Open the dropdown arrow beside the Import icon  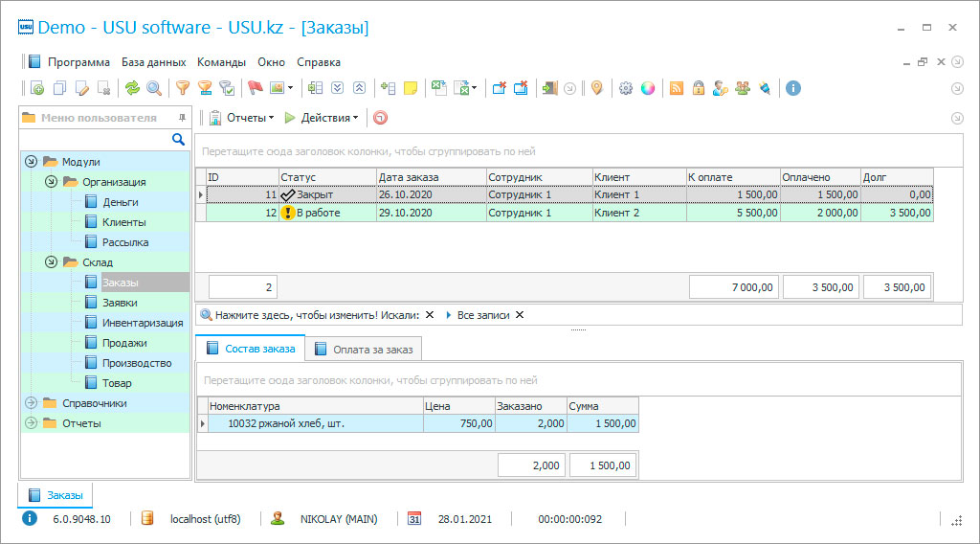pos(475,88)
